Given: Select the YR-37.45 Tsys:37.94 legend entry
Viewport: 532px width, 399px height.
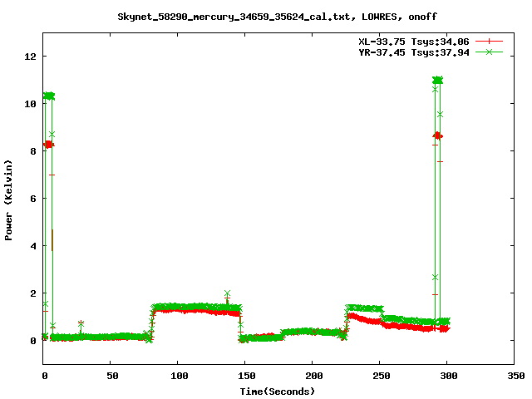Looking at the screenshot, I should (x=414, y=52).
